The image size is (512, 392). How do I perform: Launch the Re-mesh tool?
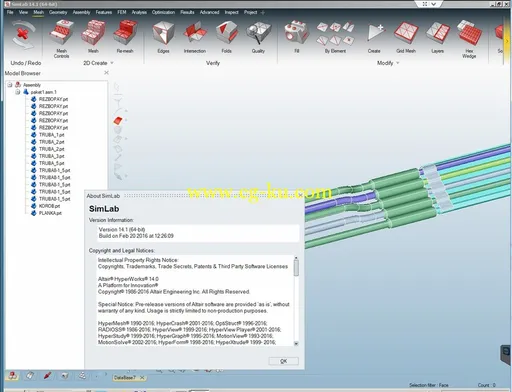pyautogui.click(x=125, y=37)
